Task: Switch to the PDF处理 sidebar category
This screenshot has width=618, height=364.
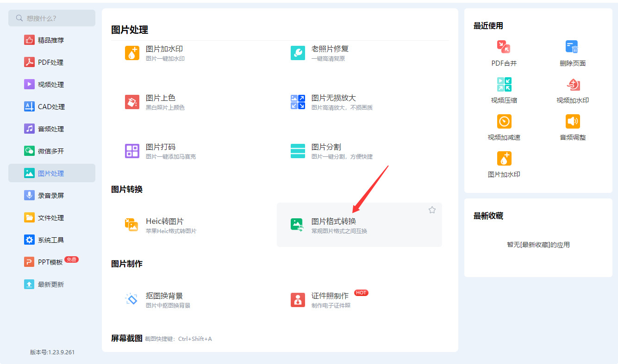Action: point(52,62)
